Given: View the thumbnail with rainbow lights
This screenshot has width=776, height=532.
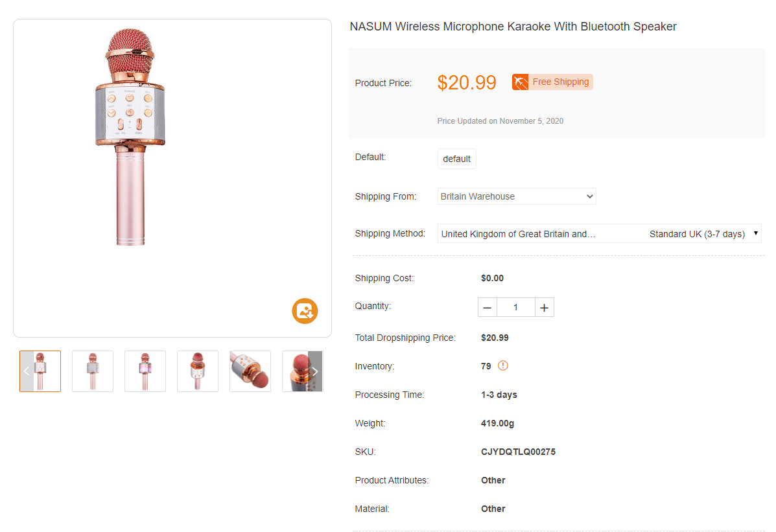Looking at the screenshot, I should coord(145,371).
